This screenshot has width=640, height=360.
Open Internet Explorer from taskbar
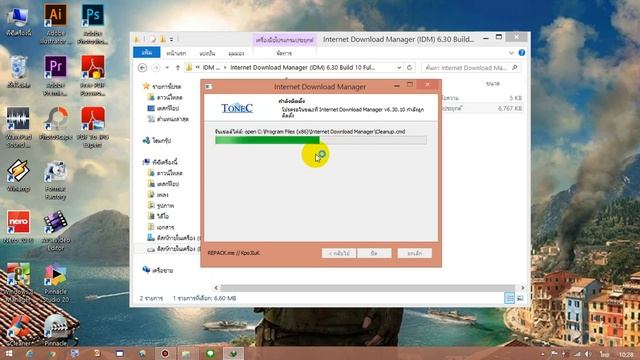[x=29, y=353]
